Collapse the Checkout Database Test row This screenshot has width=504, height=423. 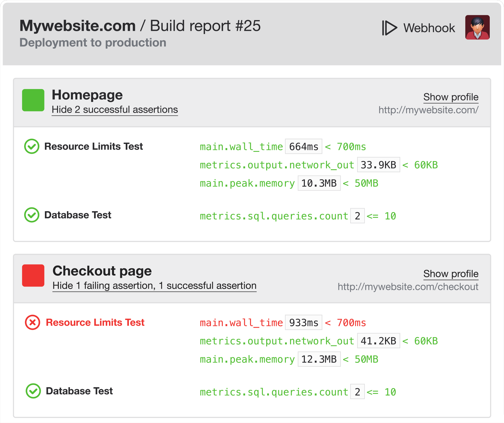(79, 391)
